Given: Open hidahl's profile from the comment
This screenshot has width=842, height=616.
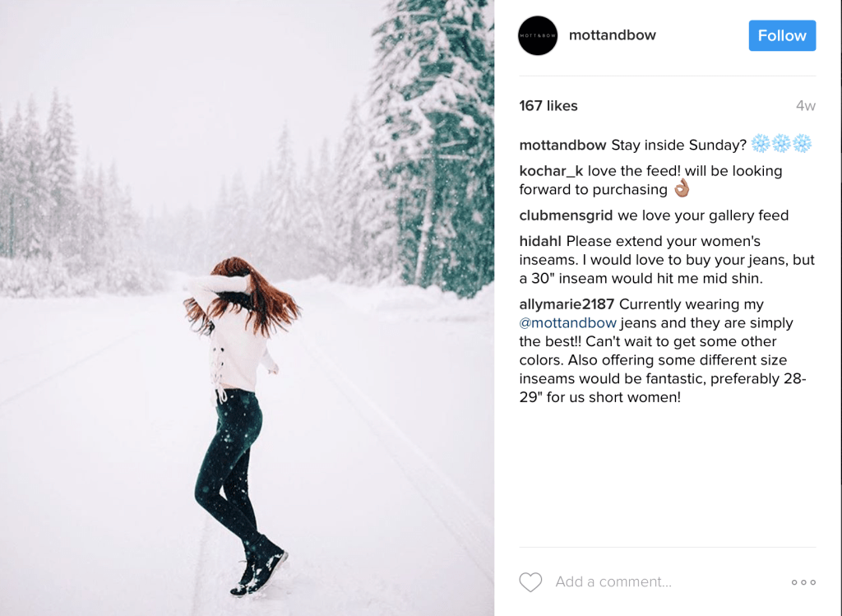Looking at the screenshot, I should (540, 242).
